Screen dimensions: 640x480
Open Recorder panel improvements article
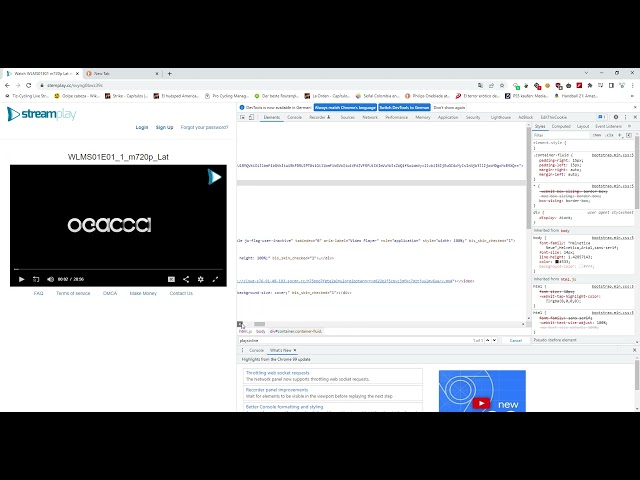click(277, 390)
